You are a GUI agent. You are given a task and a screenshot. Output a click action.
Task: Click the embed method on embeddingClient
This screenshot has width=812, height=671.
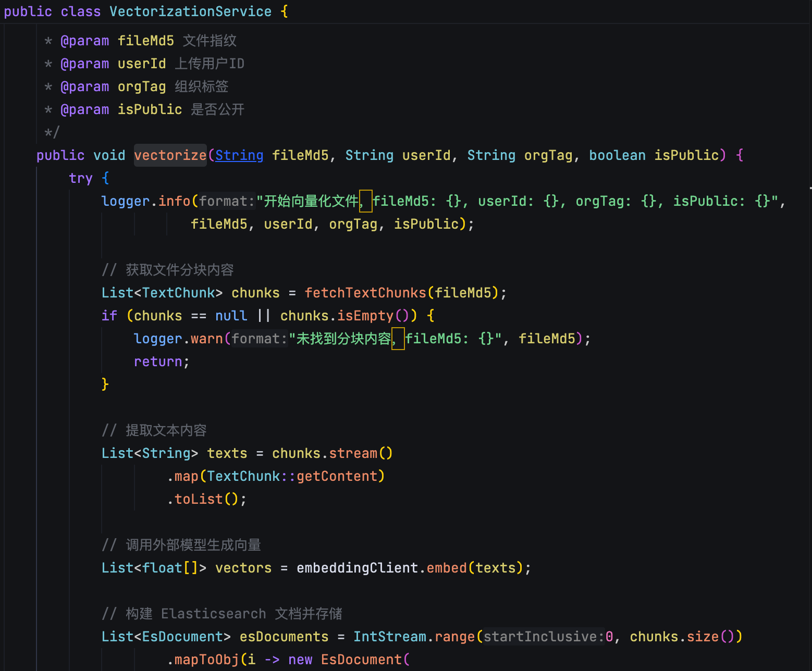[x=447, y=568]
